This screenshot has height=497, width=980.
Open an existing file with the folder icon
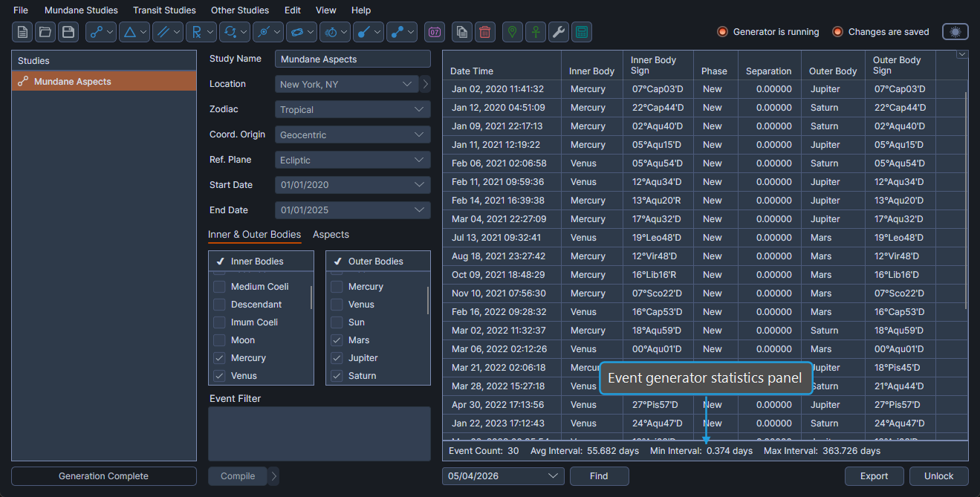[x=45, y=32]
